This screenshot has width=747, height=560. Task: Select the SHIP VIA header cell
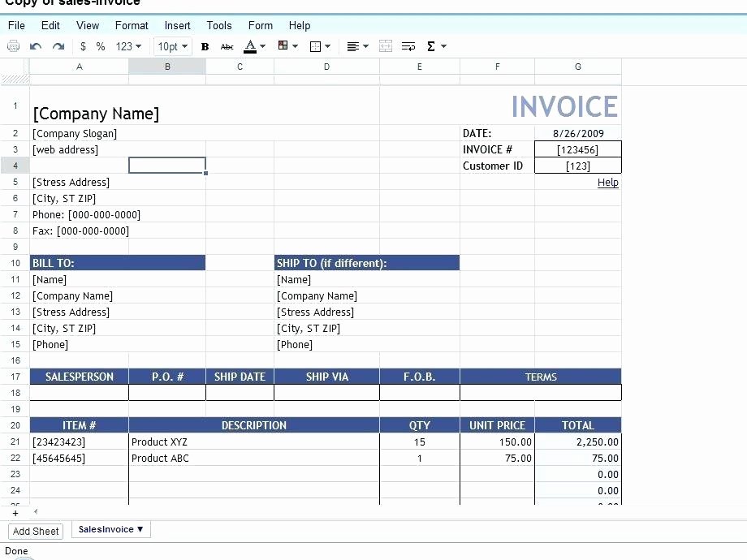pos(326,377)
